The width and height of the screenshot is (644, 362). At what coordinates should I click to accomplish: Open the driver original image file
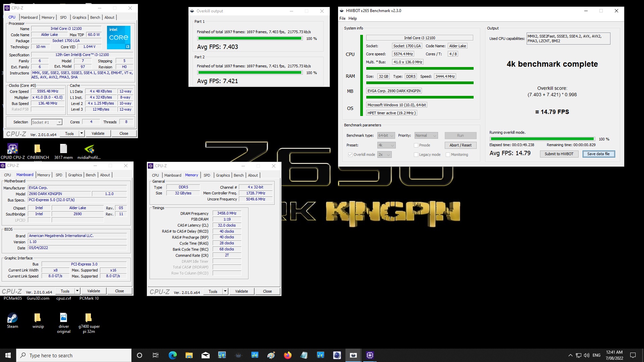63,323
